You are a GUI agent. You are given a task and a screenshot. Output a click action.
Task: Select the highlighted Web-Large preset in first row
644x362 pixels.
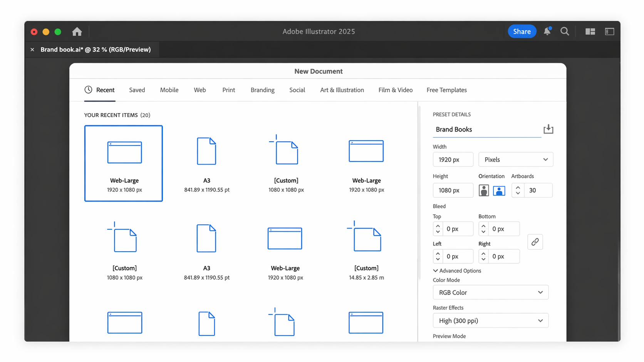pos(124,163)
